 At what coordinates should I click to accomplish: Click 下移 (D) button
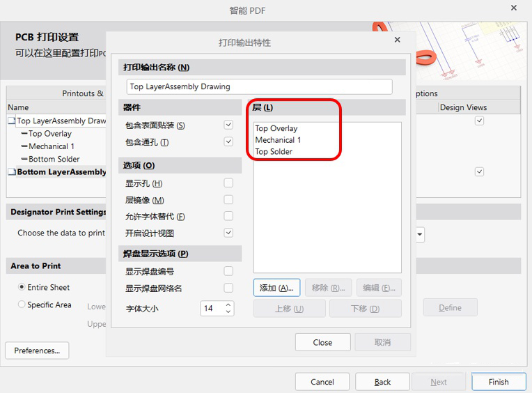click(366, 309)
